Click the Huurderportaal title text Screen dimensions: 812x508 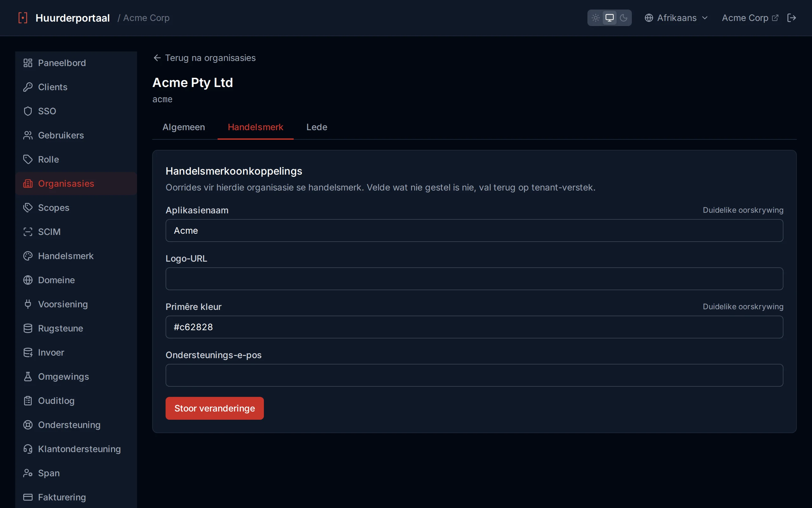pos(72,18)
